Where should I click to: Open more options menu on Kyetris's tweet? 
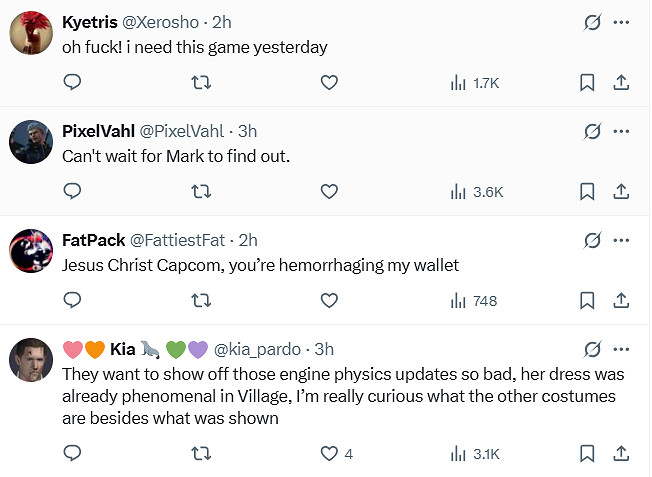tap(621, 22)
